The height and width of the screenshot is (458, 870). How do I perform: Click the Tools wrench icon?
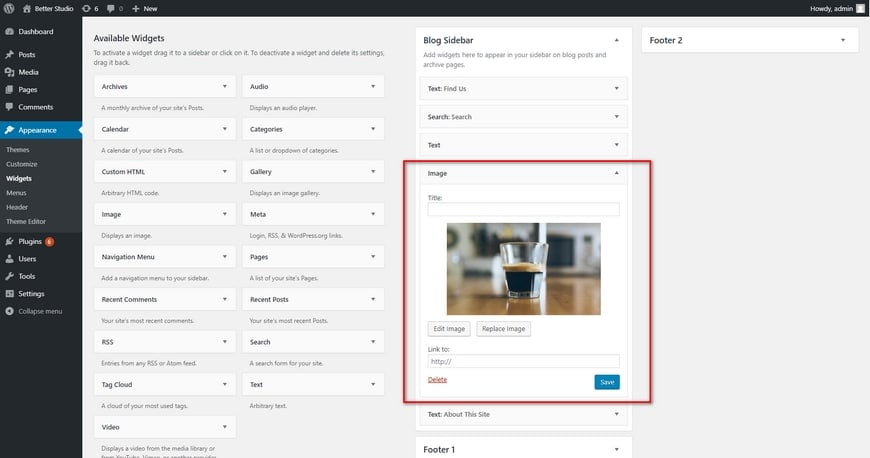click(9, 276)
